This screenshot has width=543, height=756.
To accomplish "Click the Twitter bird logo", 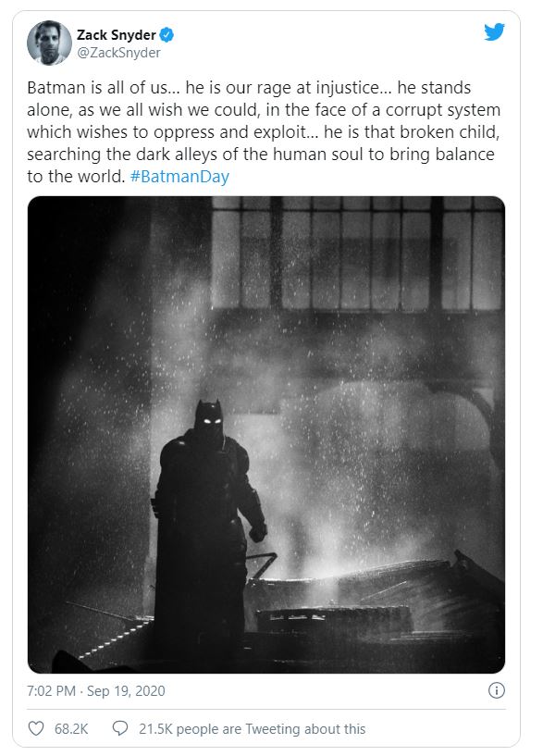I will [494, 31].
